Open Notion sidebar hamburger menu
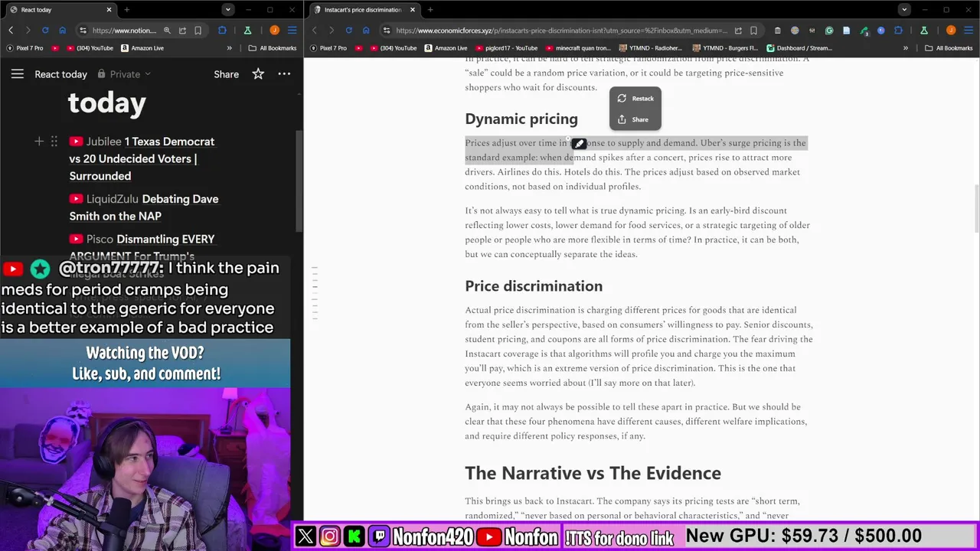980x551 pixels. point(17,74)
